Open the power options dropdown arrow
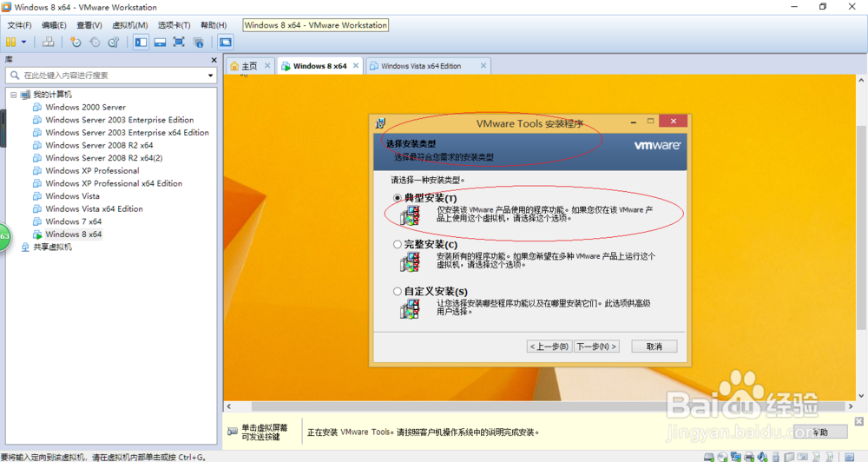 [23, 42]
